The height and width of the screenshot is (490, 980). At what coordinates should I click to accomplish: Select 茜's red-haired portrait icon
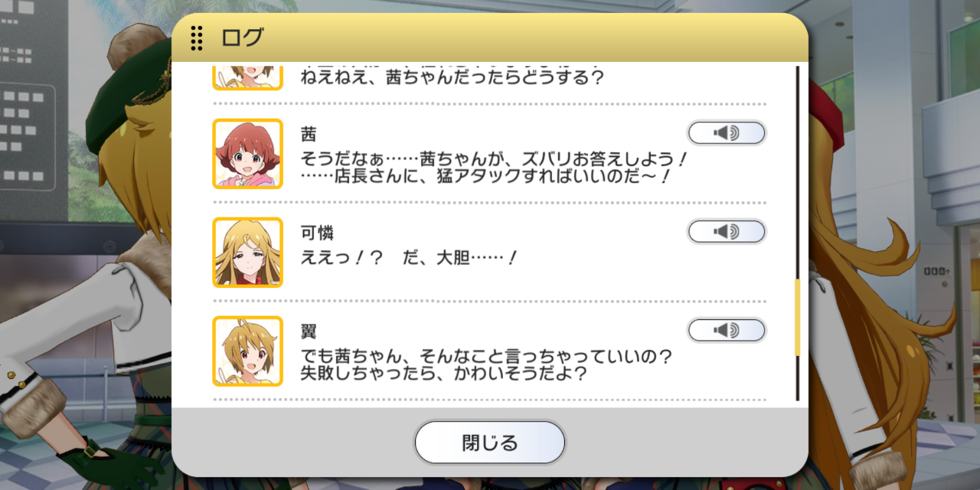pyautogui.click(x=247, y=154)
